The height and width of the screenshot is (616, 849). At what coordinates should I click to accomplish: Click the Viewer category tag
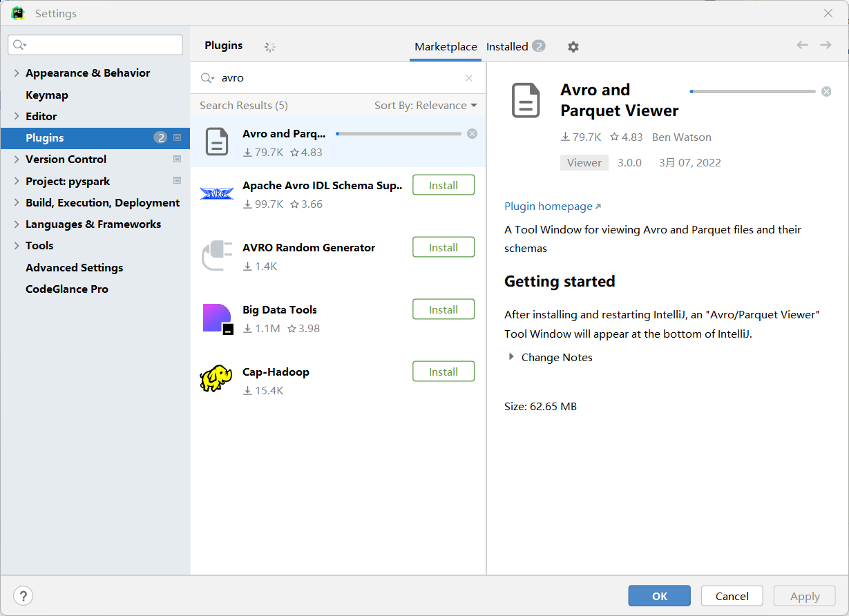pos(584,163)
